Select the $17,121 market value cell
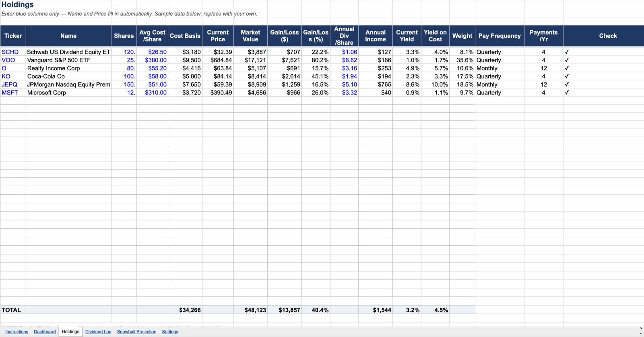644x337 pixels. pyautogui.click(x=250, y=60)
